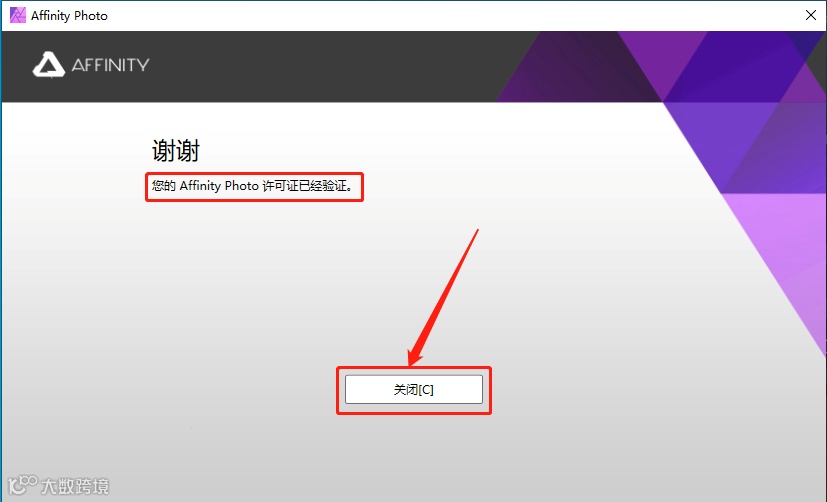Click the 'Affinity Photo' window title text

click(x=69, y=16)
